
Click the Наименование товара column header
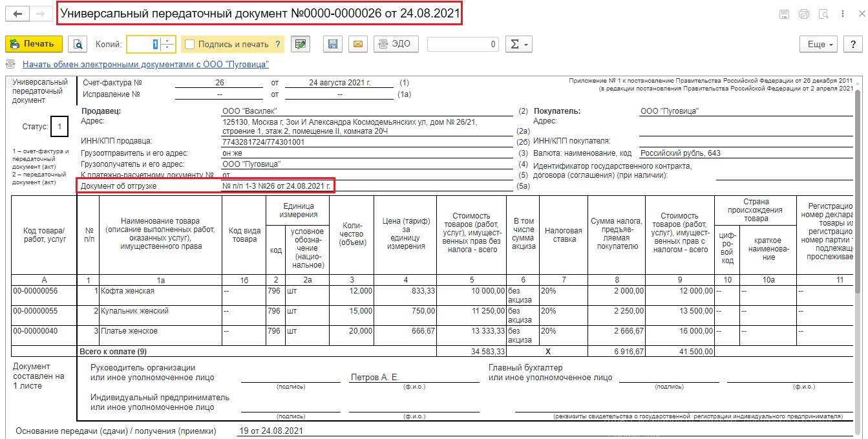coord(161,234)
